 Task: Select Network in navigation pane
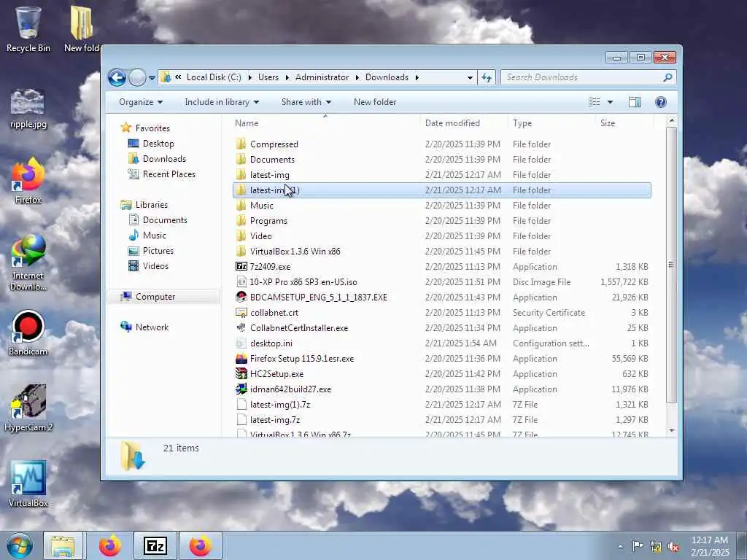click(x=152, y=327)
